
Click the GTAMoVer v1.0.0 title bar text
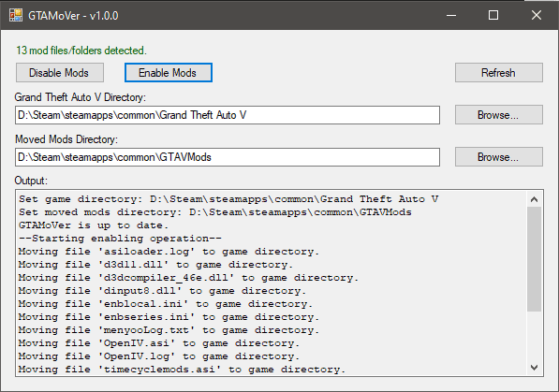(73, 16)
